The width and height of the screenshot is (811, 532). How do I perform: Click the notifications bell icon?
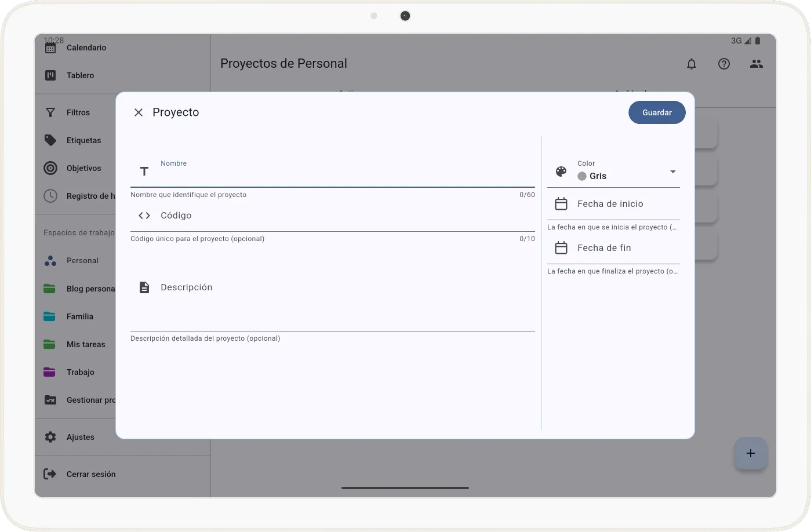click(692, 64)
